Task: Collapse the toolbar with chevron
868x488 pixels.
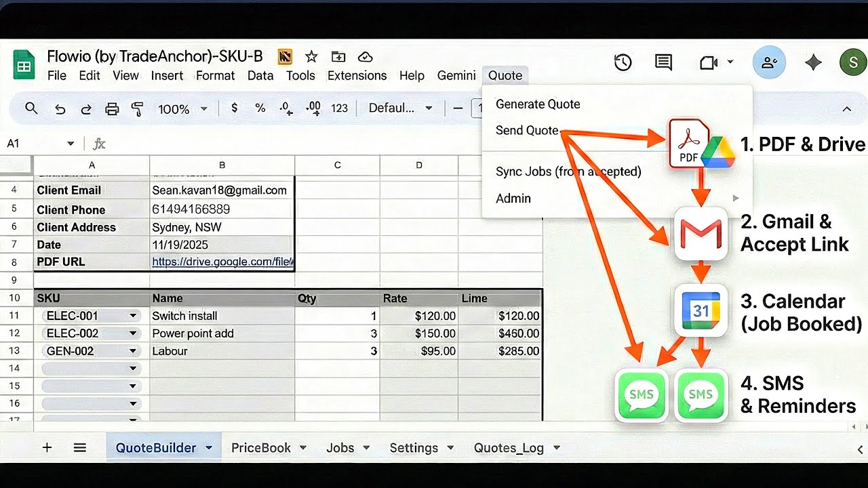Action: (846, 108)
